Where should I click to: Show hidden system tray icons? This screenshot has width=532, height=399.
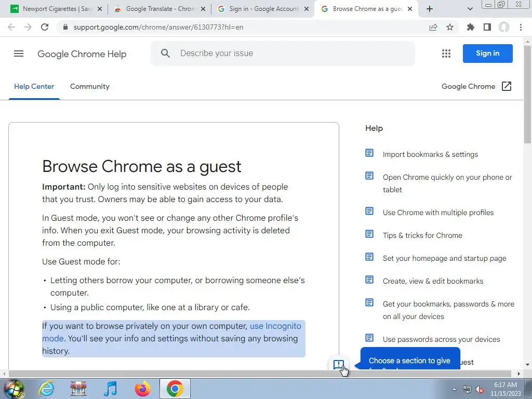pos(454,389)
